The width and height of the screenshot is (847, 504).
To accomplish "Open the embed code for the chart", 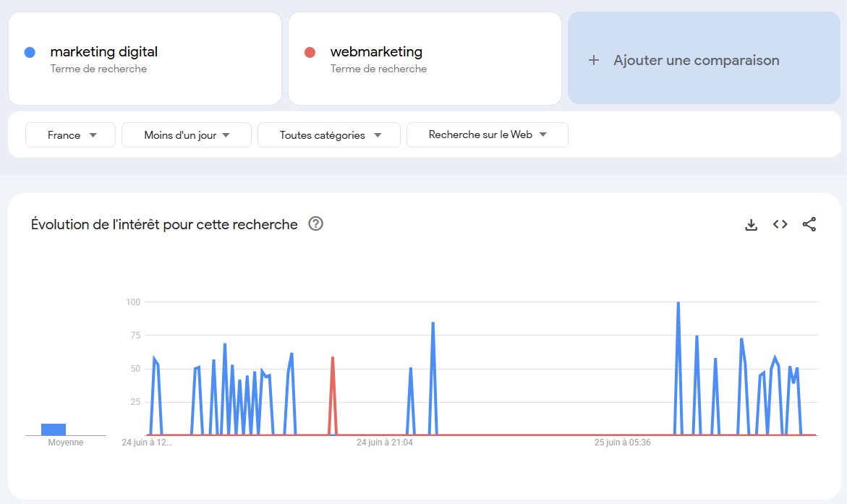I will tap(780, 224).
